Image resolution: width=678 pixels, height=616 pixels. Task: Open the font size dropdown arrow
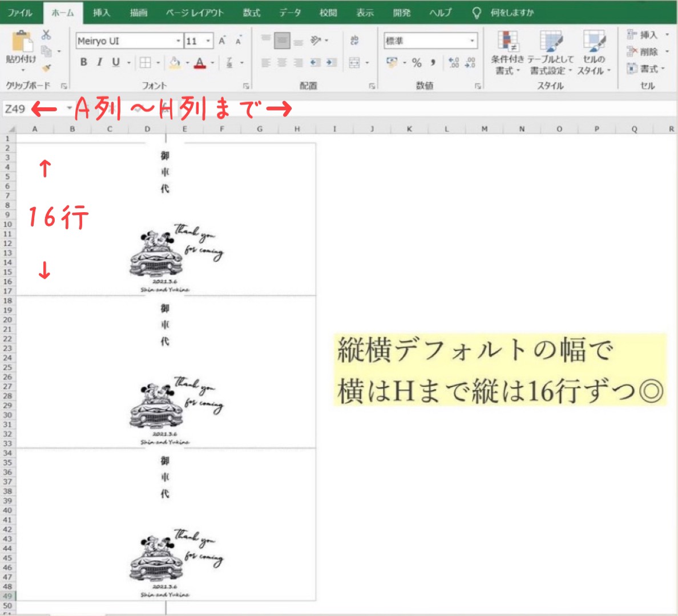click(208, 41)
